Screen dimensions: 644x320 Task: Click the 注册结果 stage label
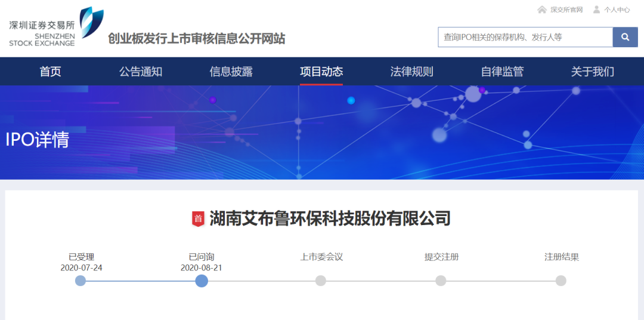pyautogui.click(x=562, y=257)
